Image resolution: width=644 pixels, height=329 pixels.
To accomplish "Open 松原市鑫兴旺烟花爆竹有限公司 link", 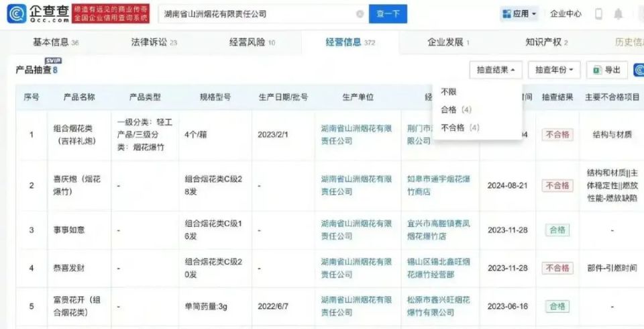I will [439, 306].
